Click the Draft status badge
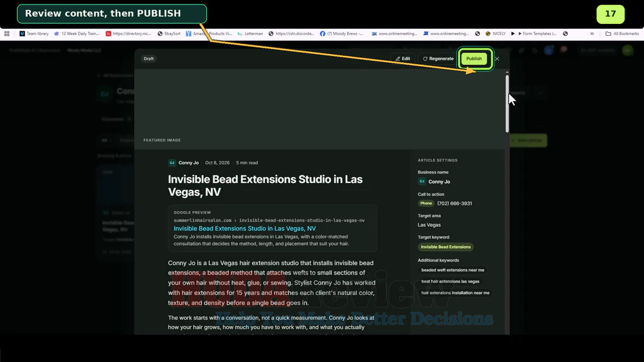644x362 pixels. tap(148, 58)
